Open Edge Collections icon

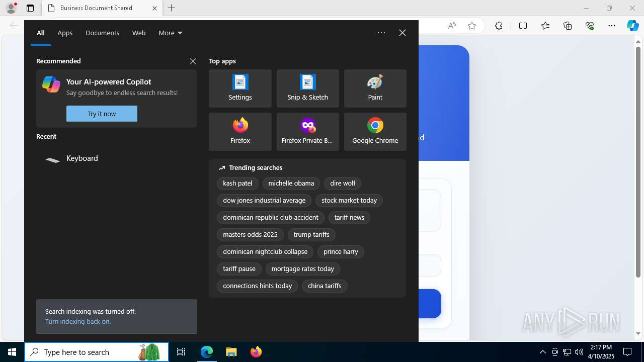pos(568,26)
